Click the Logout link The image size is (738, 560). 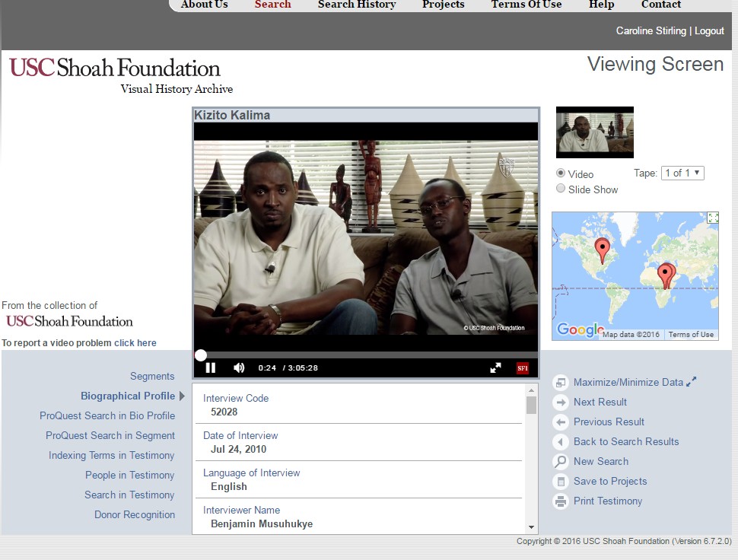coord(709,30)
